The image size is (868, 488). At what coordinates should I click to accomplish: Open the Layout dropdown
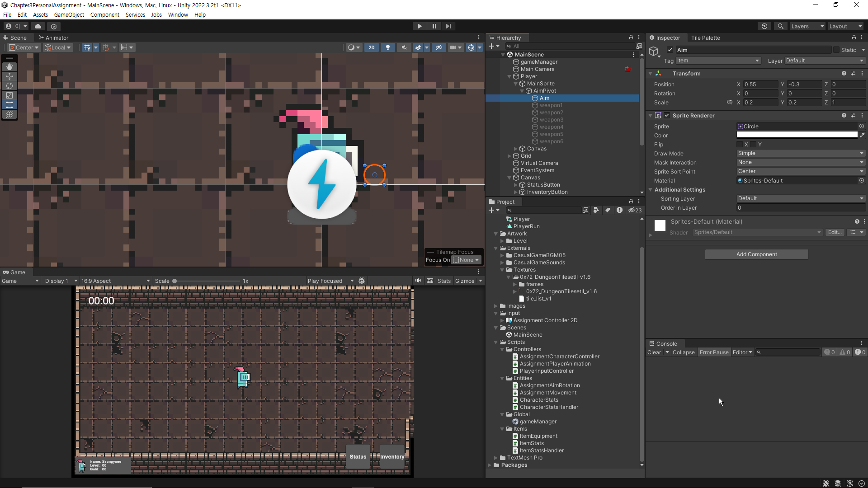[845, 26]
